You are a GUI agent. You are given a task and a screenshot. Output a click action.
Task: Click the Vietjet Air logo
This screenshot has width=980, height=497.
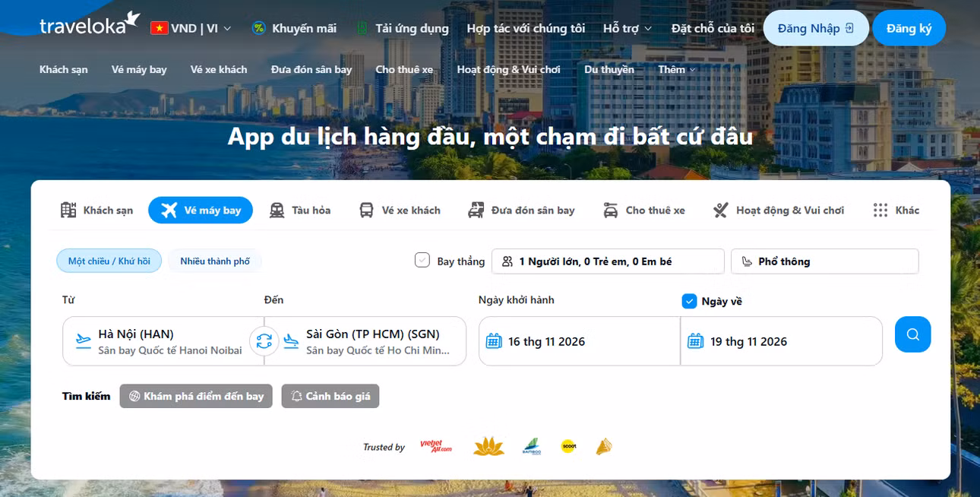(436, 447)
